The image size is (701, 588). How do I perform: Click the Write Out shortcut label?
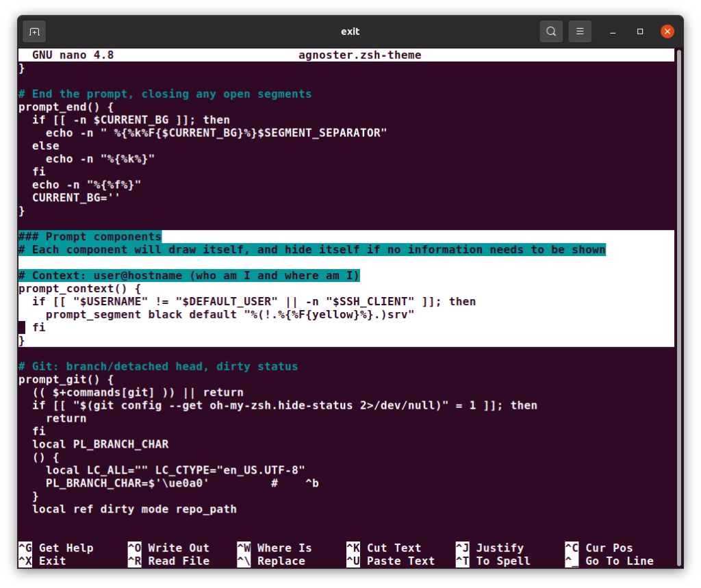[178, 548]
